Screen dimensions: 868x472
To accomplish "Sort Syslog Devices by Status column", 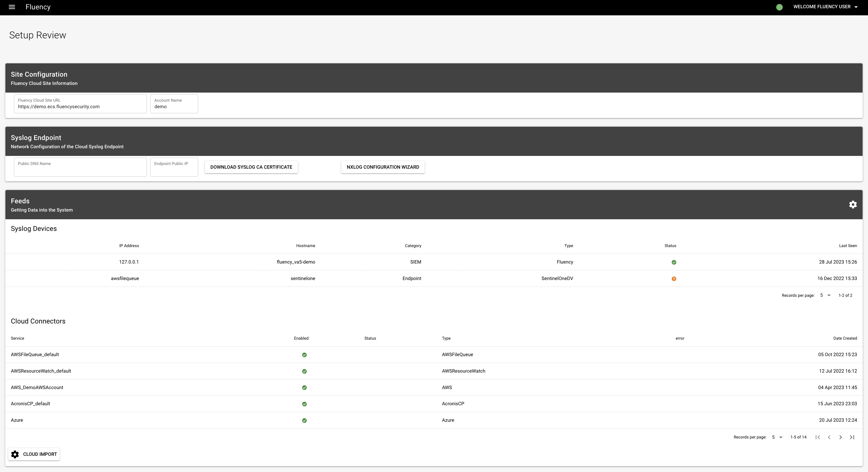I will point(670,246).
